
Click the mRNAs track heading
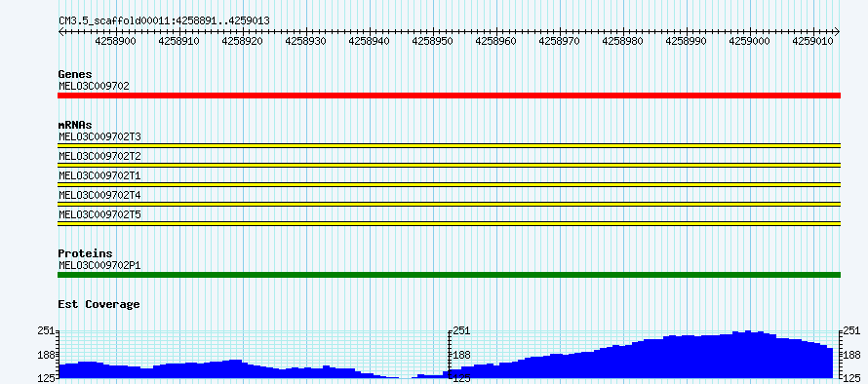75,125
